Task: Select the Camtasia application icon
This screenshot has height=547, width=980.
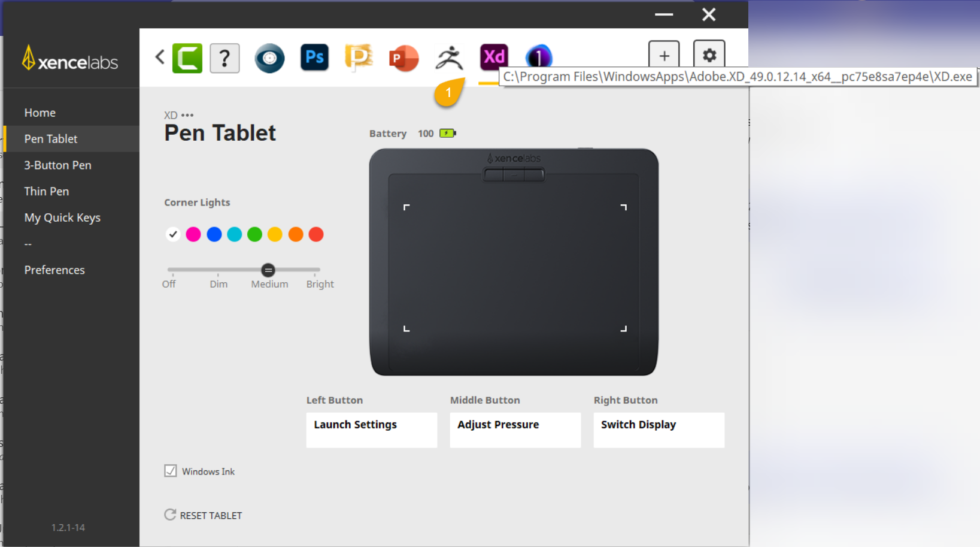Action: (187, 58)
